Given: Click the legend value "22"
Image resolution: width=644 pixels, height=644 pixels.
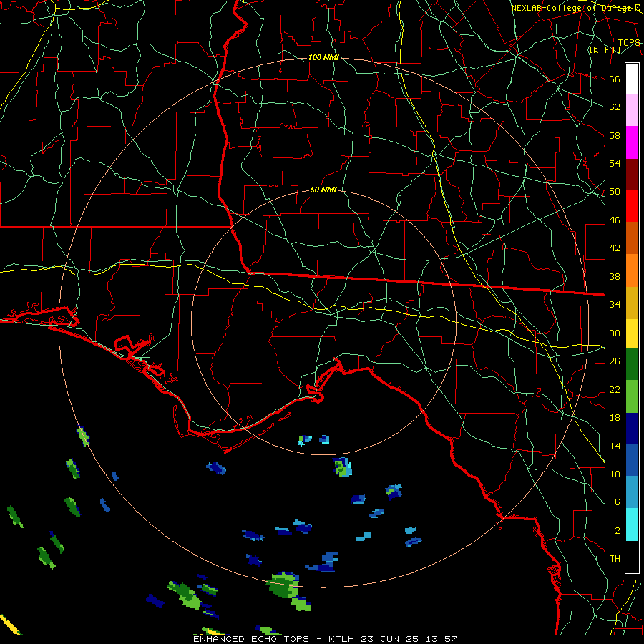Looking at the screenshot, I should (x=615, y=390).
